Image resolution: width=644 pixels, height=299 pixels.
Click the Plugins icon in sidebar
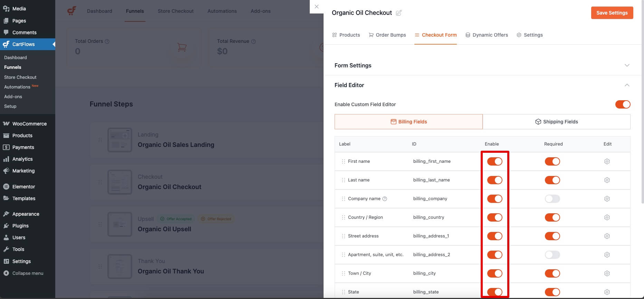pos(6,226)
